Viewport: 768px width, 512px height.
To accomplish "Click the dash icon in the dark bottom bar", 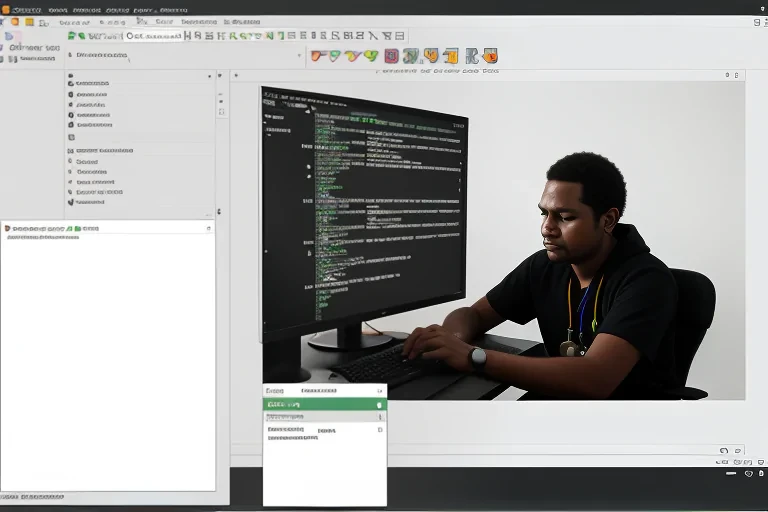I will [x=731, y=474].
